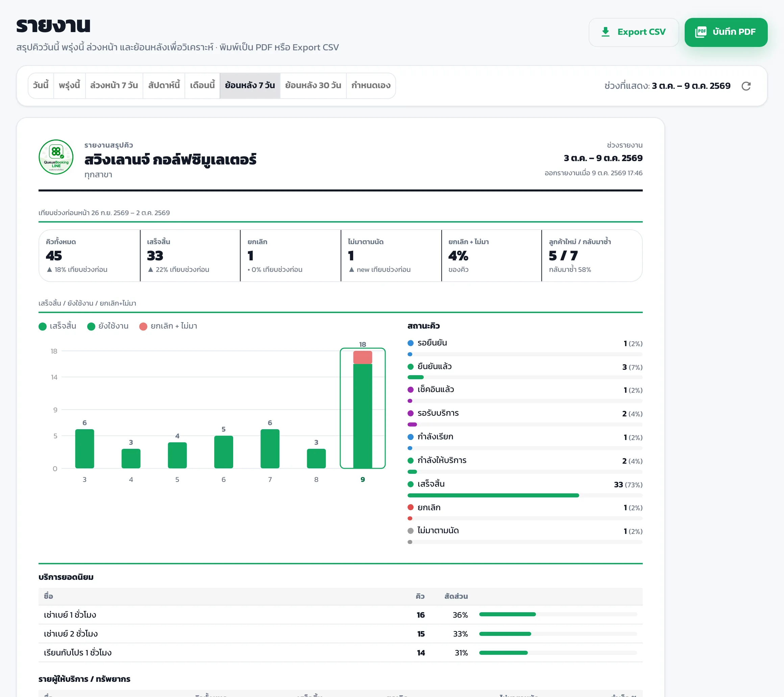784x697 pixels.
Task: Click the รอยืนยัน status row
Action: point(525,347)
